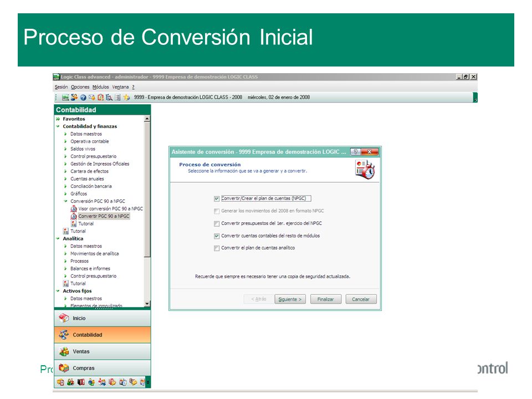Screen dimensions: 532x399
Task: Expand the Favoritos section
Action: (58, 119)
